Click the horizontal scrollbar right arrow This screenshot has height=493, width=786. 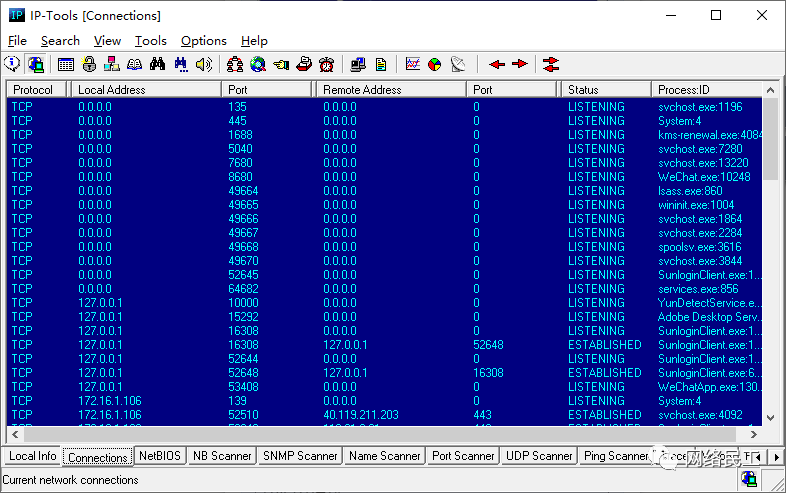(753, 434)
